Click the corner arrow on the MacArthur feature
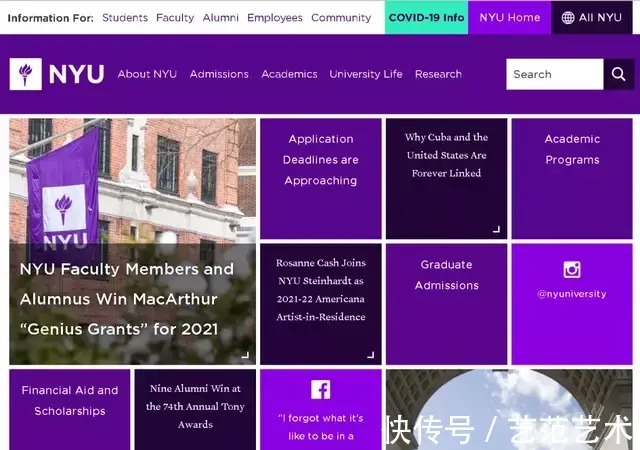This screenshot has width=640, height=450. [245, 355]
